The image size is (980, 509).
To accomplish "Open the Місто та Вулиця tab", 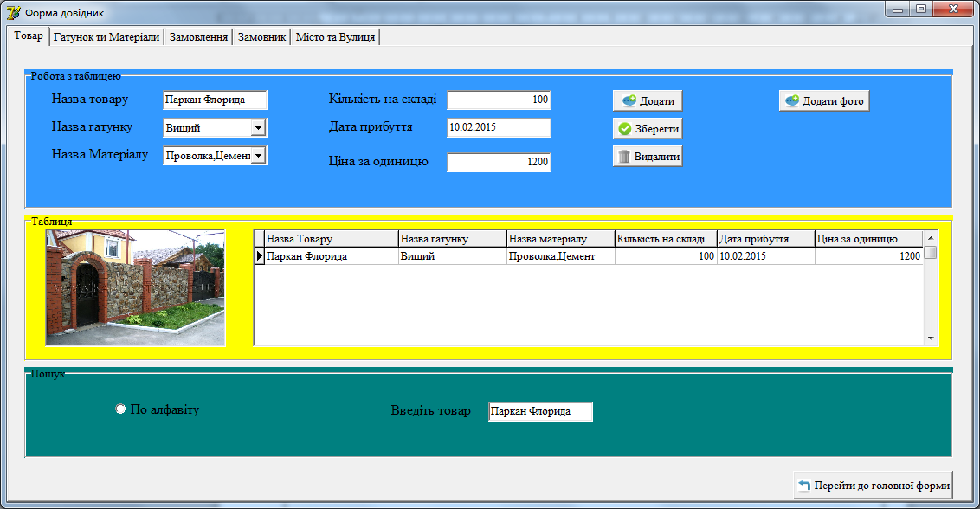I will pyautogui.click(x=335, y=37).
